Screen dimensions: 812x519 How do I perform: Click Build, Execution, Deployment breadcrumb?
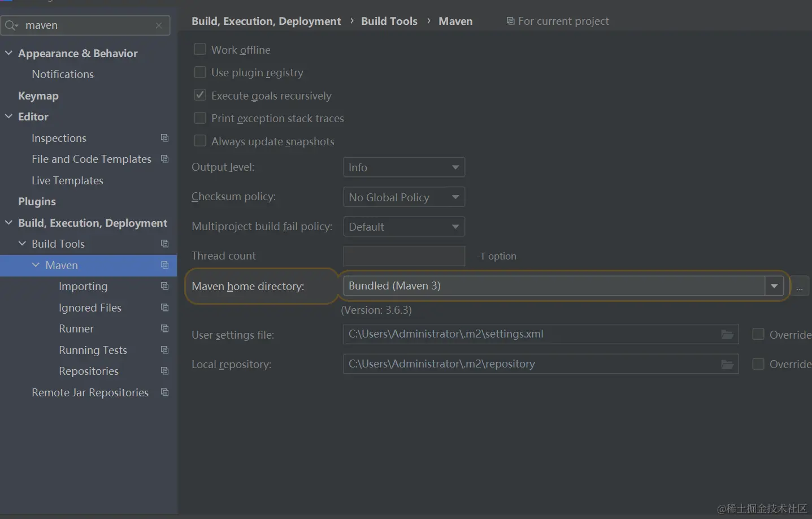pyautogui.click(x=266, y=21)
